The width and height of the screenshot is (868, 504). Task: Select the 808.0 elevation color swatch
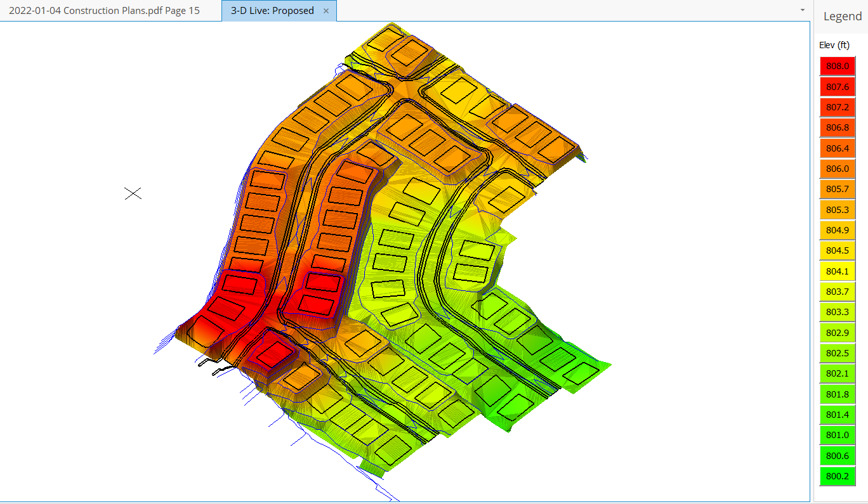(838, 66)
